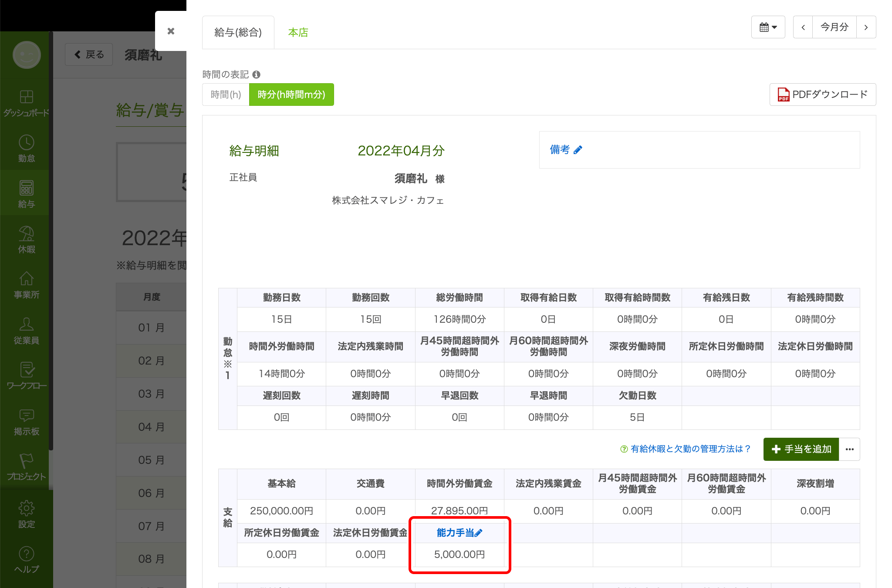Jump to 今月分 current month
The image size is (892, 588).
tap(835, 27)
